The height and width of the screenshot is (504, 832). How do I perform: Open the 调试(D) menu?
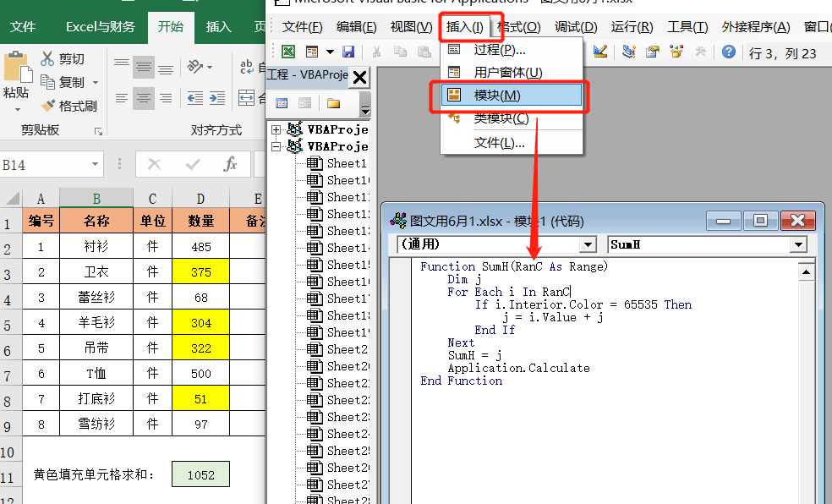tap(576, 27)
